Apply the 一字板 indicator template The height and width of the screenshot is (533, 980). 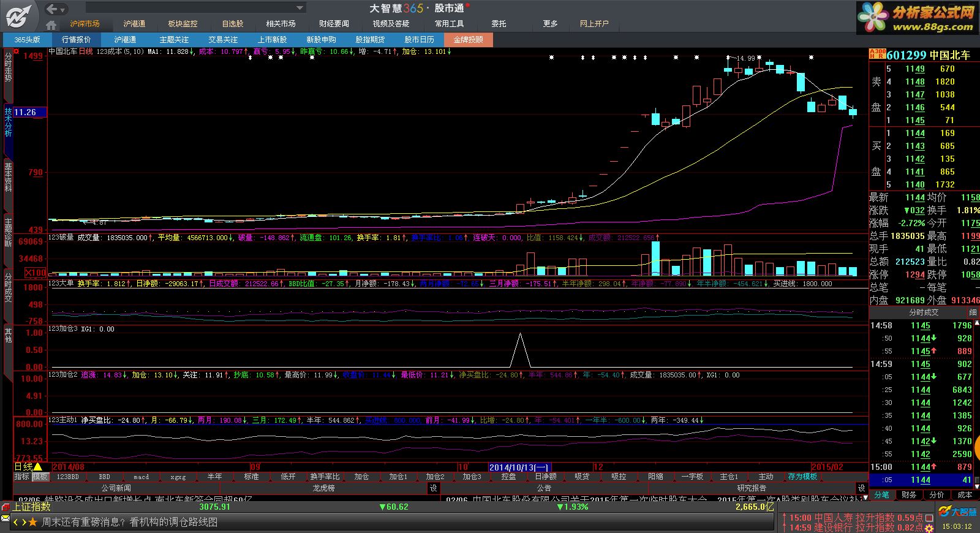(692, 477)
